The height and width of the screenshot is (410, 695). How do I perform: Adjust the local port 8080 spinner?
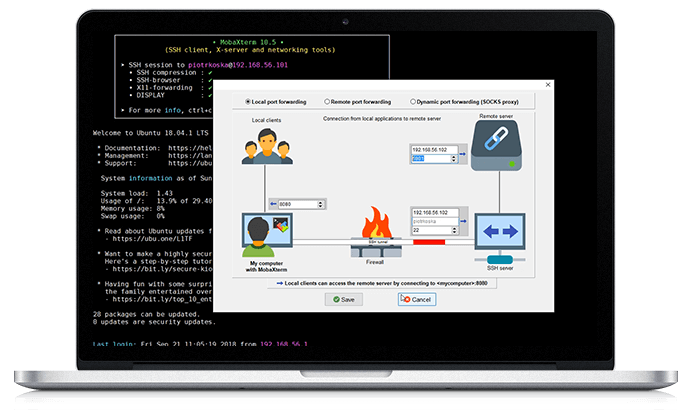pyautogui.click(x=320, y=204)
